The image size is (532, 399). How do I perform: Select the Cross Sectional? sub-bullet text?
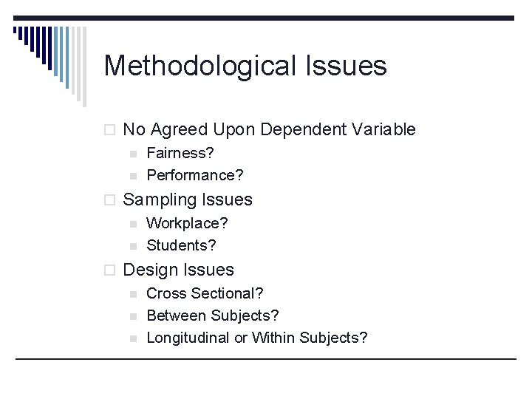[x=205, y=293]
